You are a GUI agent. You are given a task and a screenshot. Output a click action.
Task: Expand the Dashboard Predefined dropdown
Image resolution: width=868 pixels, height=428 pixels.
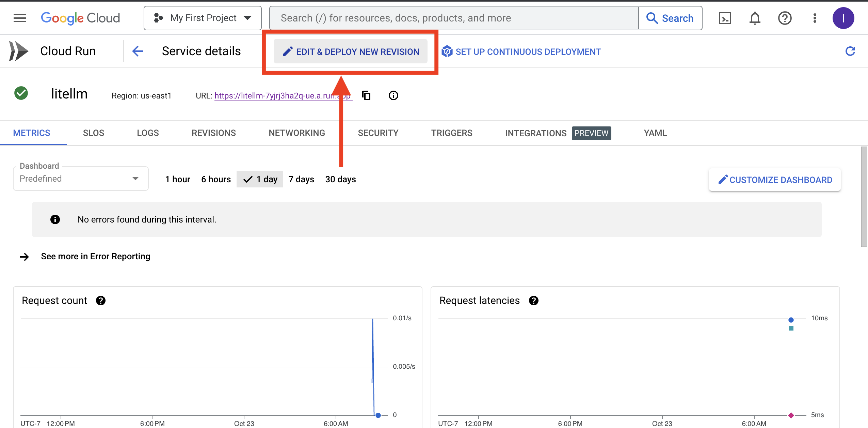[81, 179]
